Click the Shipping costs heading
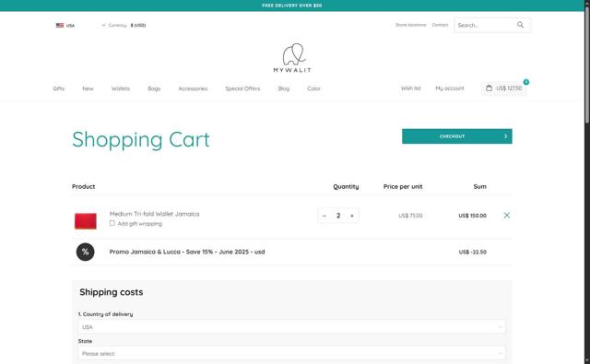The height and width of the screenshot is (364, 590). [x=111, y=292]
